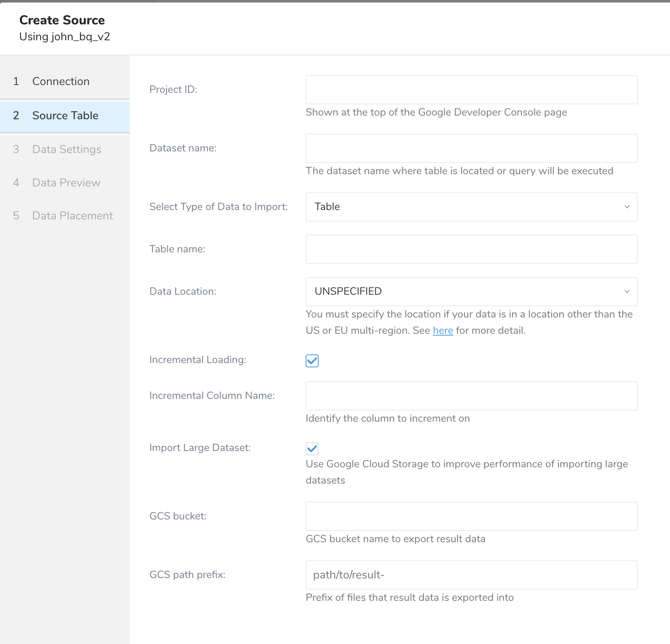
Task: Click the chevron arrow on UNSPECIFIED dropdown
Action: point(627,291)
